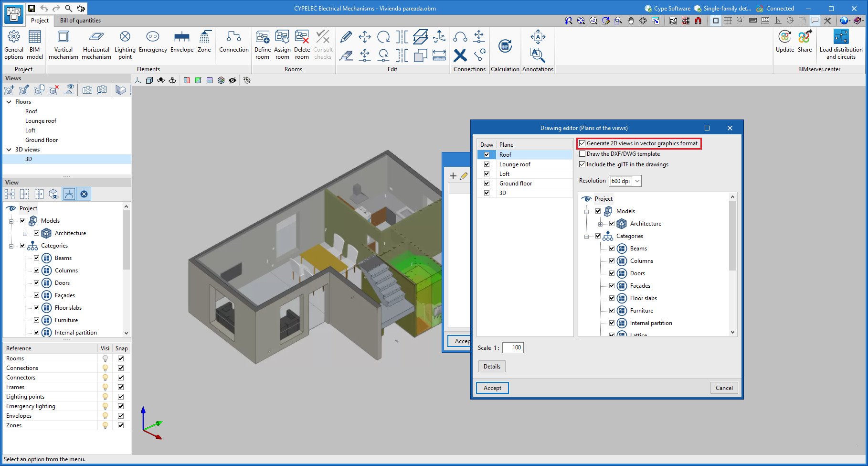Uncheck Generate 2D views in vector graphics
Image resolution: width=868 pixels, height=466 pixels.
tap(582, 143)
